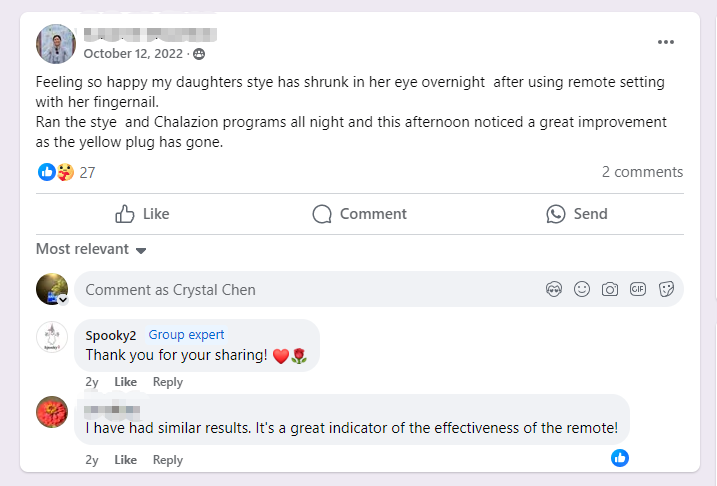
Task: Open the comment identity switcher on your avatar
Action: click(63, 299)
